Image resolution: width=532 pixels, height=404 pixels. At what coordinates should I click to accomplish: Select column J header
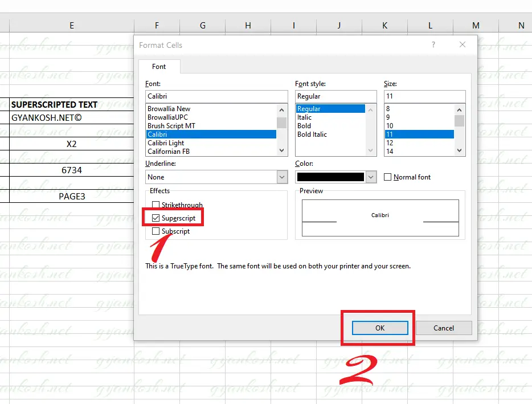point(339,26)
